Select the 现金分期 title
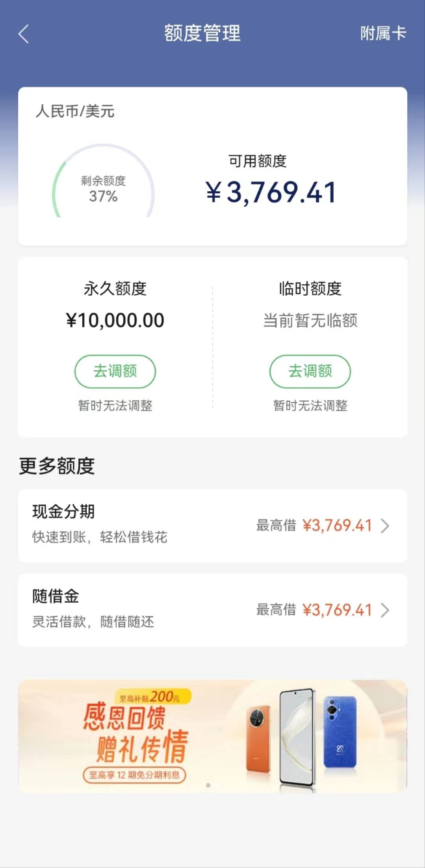The width and height of the screenshot is (425, 868). tap(63, 512)
